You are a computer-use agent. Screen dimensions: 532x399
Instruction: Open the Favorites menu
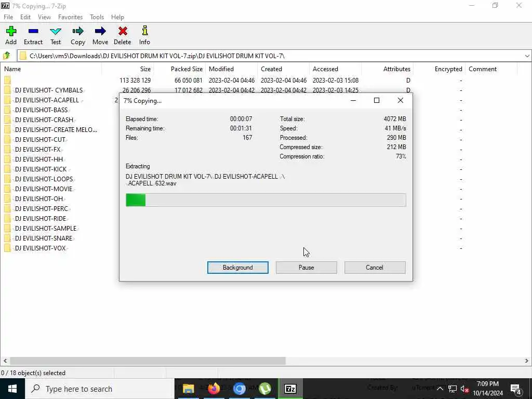click(x=70, y=17)
